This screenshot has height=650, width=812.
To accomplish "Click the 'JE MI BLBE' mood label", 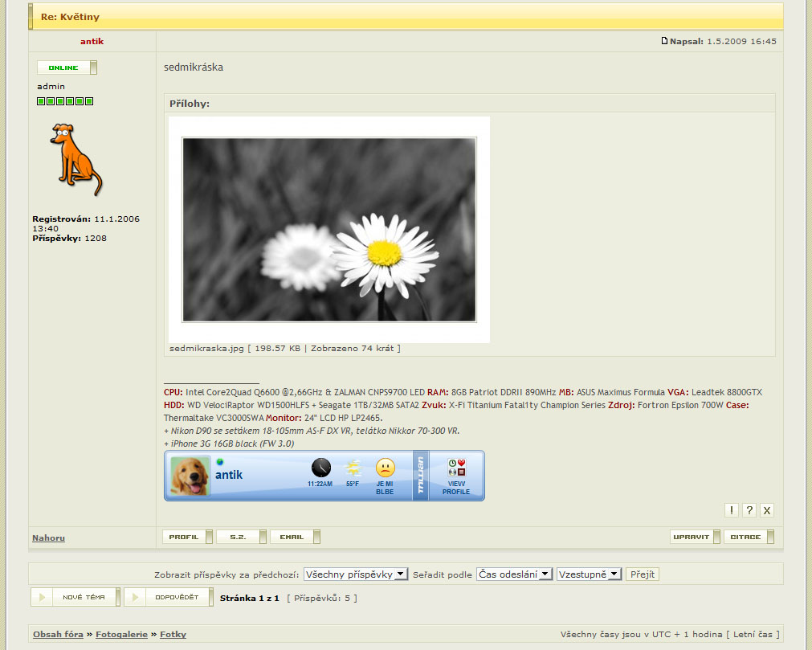I will (x=385, y=488).
